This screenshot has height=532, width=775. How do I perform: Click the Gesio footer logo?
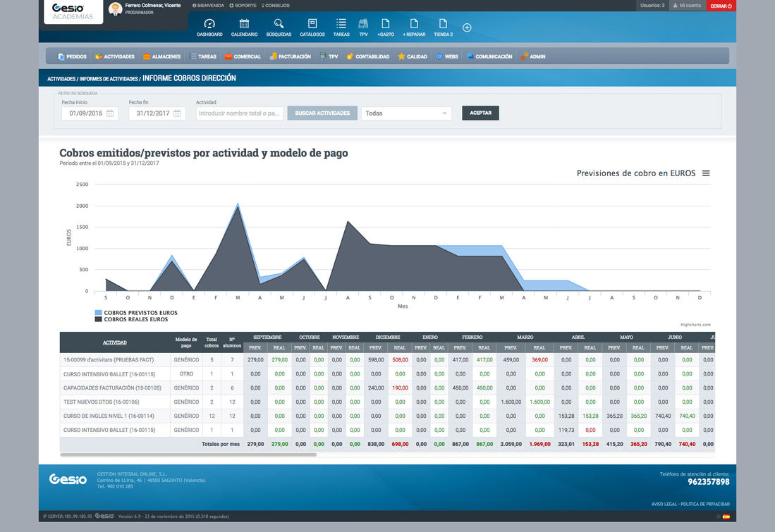[68, 479]
